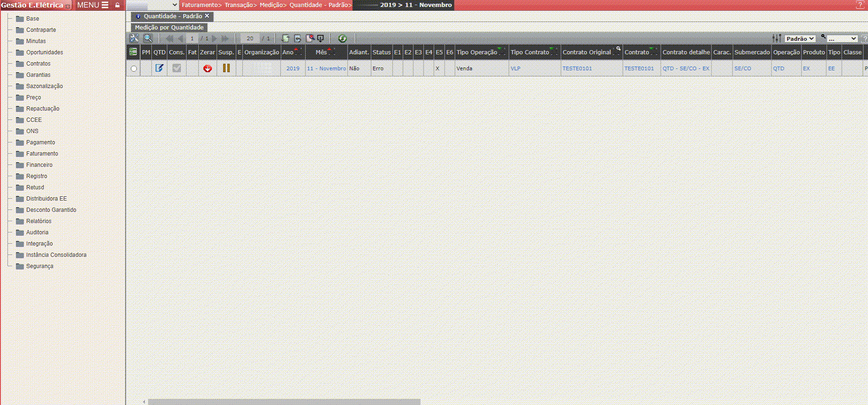Click the horizontal scrollbar at bottom

[284, 402]
